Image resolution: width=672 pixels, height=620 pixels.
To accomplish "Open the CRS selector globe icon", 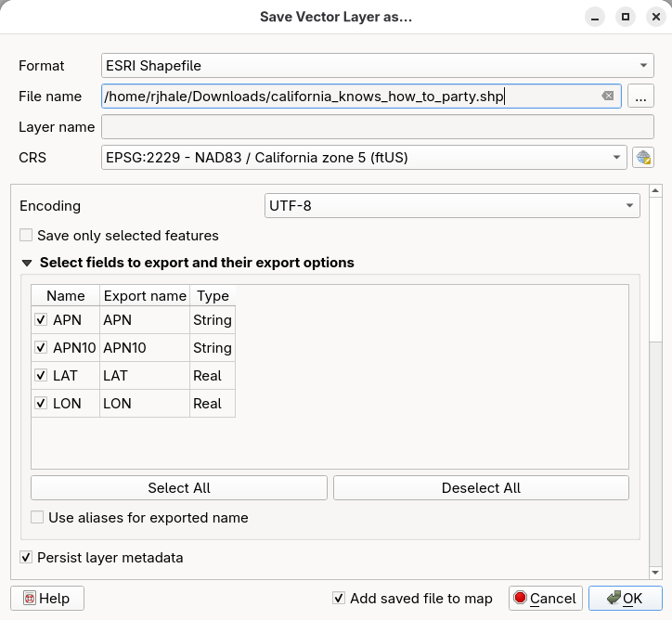I will coord(642,158).
